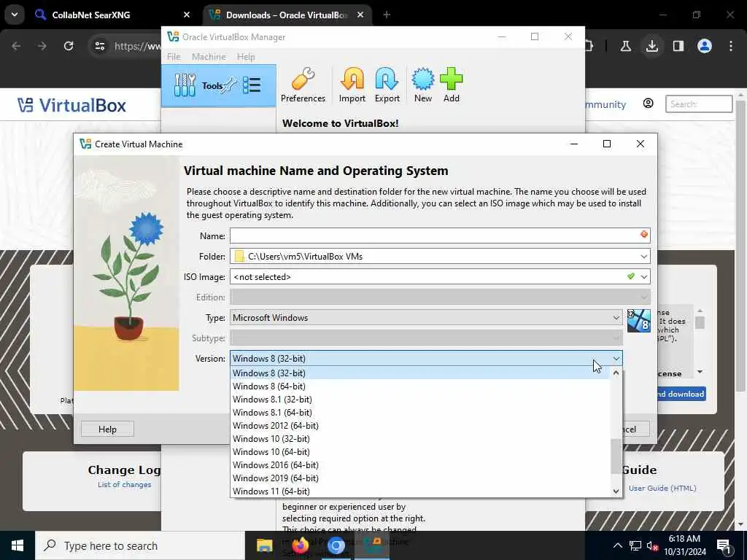Switch to Downloads – Oracle VirtualBox tab
This screenshot has height=560, width=747.
pyautogui.click(x=287, y=15)
